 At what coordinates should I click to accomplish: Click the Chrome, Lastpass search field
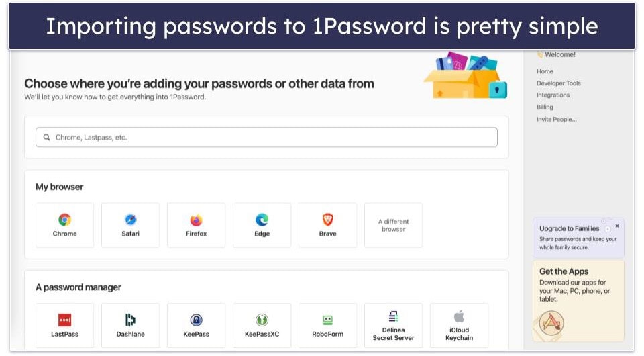267,137
